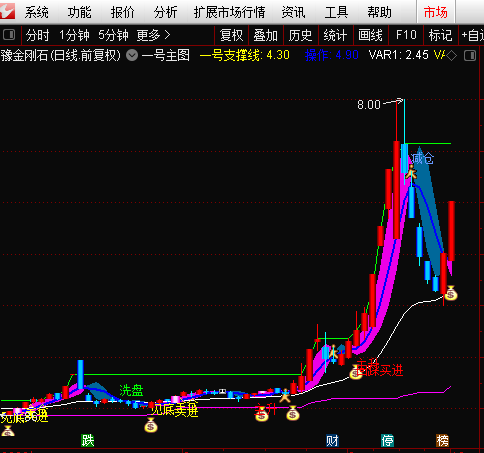Open F10 company info
Viewport: 484px width, 453px height.
pyautogui.click(x=406, y=35)
